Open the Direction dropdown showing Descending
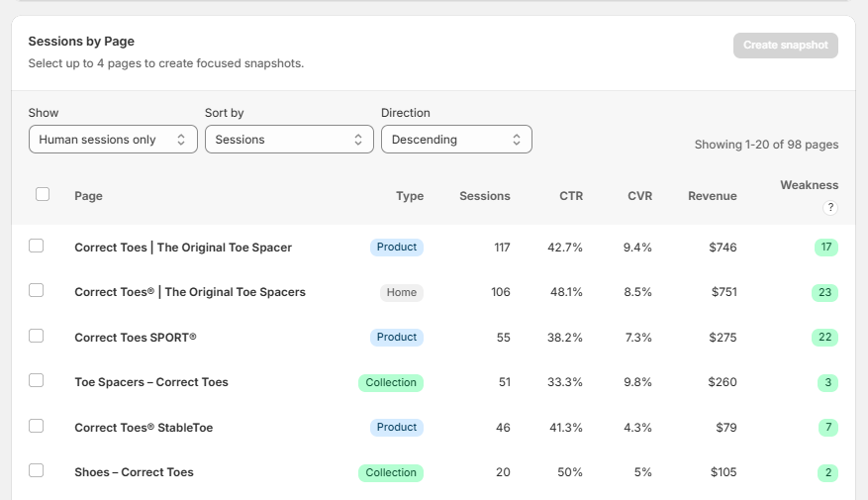Screen dimensions: 868x500 tap(456, 140)
